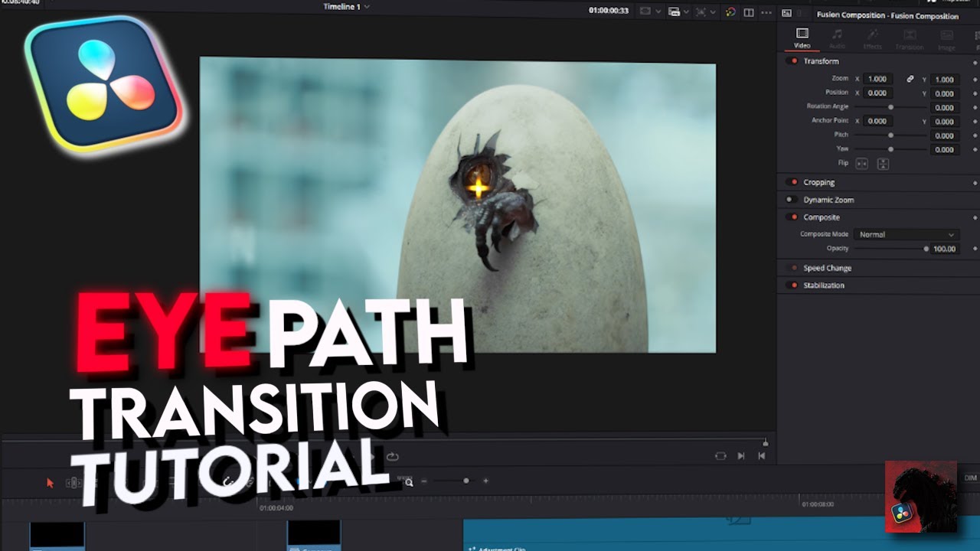
Task: Click the viewer safe-area rectangle icon
Action: 645,11
